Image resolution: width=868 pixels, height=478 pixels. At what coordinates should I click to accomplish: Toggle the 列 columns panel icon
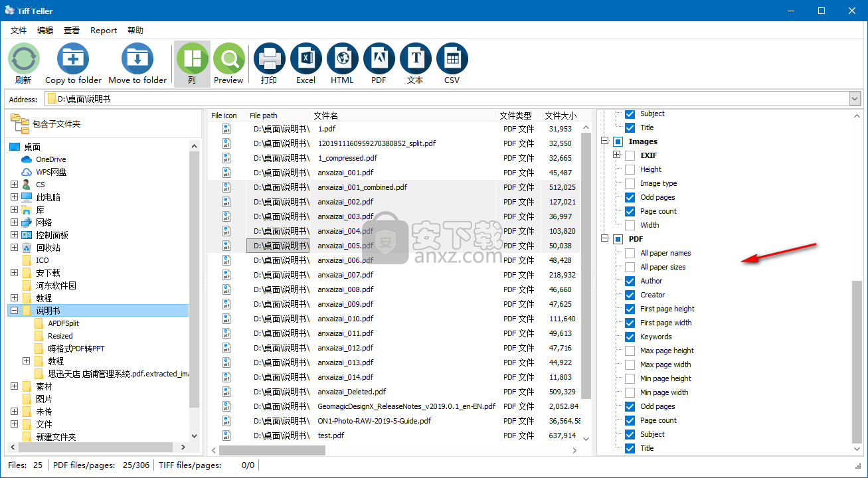coord(192,58)
